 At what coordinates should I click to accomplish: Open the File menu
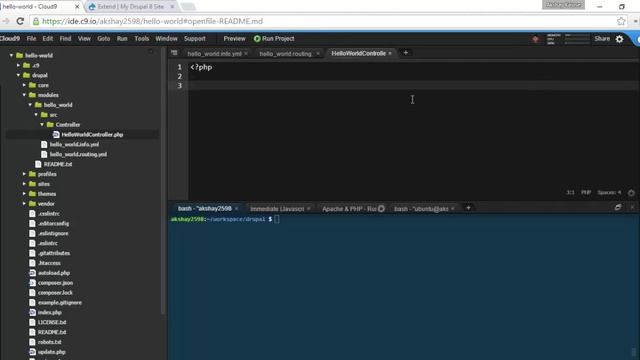[31, 39]
